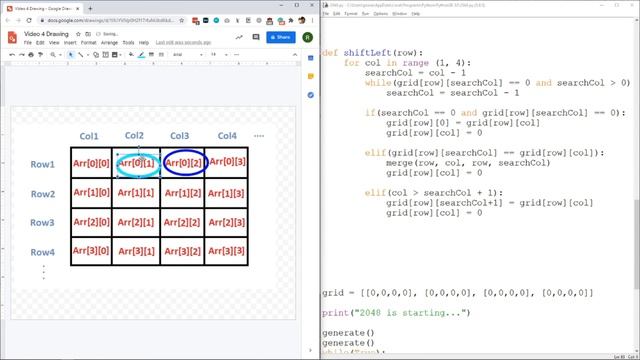
Task: Open the Run menu in IDLE window
Action: [x=365, y=13]
